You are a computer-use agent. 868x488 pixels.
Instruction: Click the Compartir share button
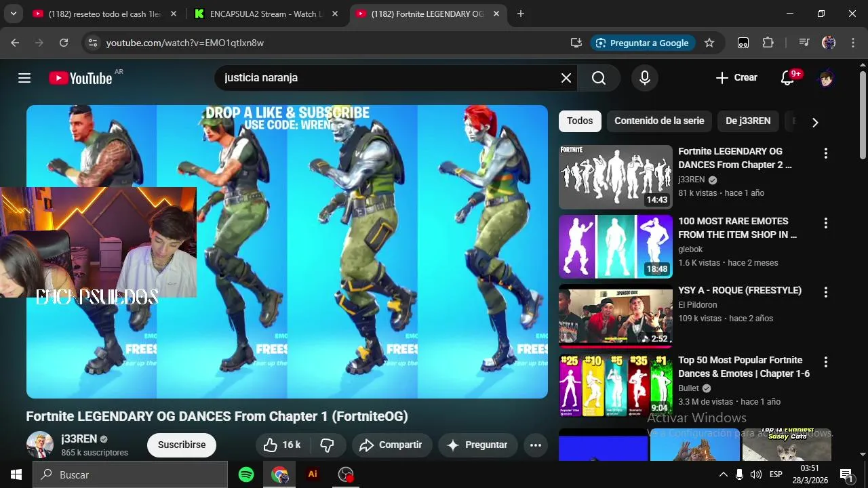[391, 445]
